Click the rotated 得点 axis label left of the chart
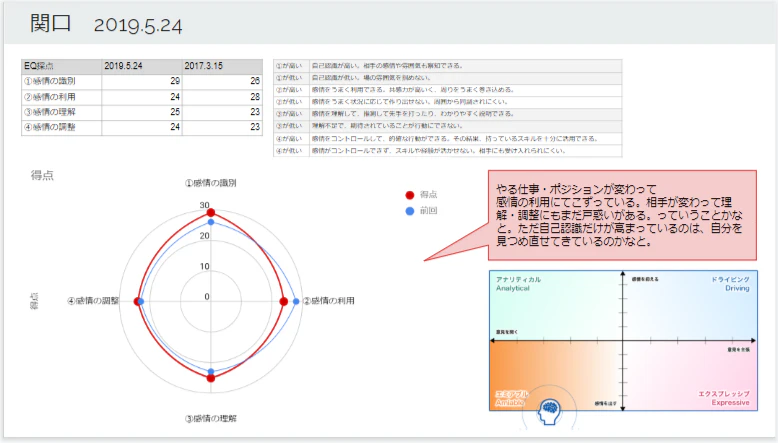The image size is (778, 443). (x=34, y=301)
